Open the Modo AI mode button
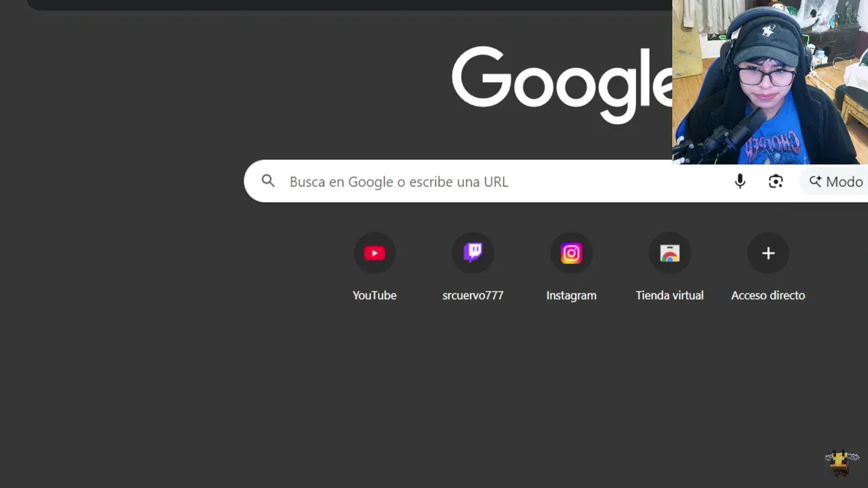 click(x=835, y=181)
